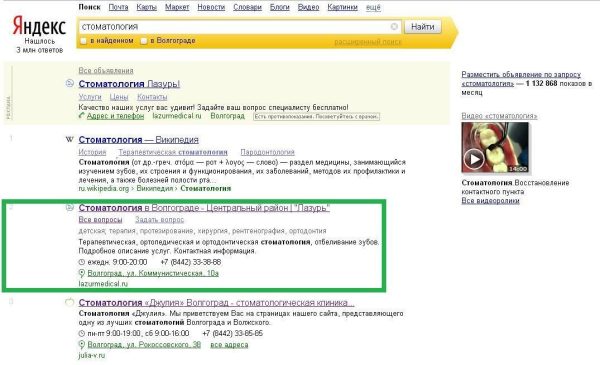Click the Цены link in the ad
The height and width of the screenshot is (365, 600).
pyautogui.click(x=119, y=97)
